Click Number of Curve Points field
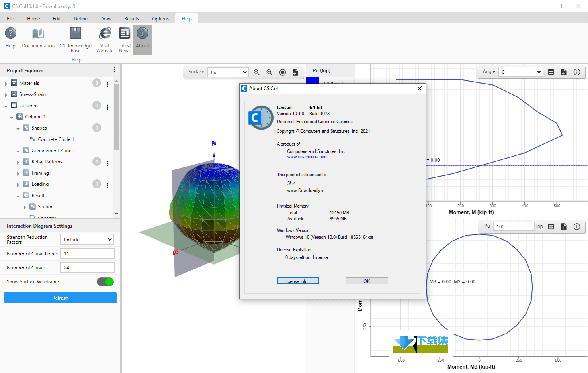Image resolution: width=588 pixels, height=373 pixels. pyautogui.click(x=87, y=253)
